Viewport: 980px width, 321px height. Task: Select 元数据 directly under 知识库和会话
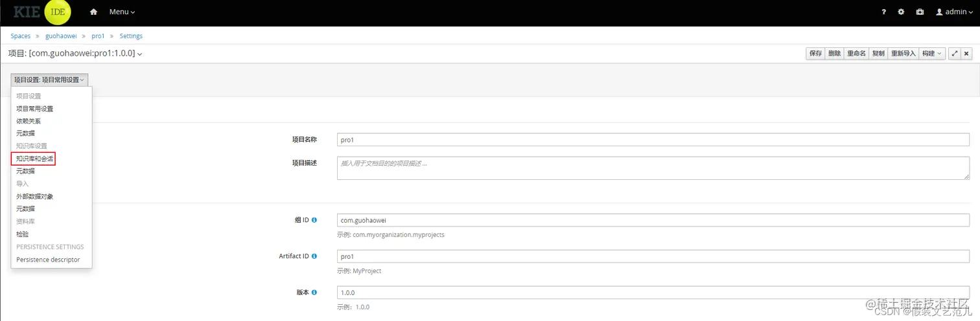click(25, 172)
